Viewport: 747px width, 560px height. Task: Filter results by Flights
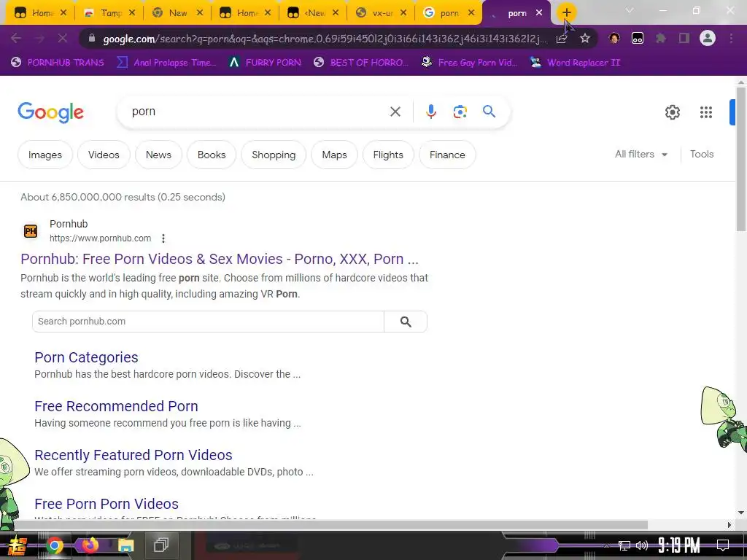(388, 155)
